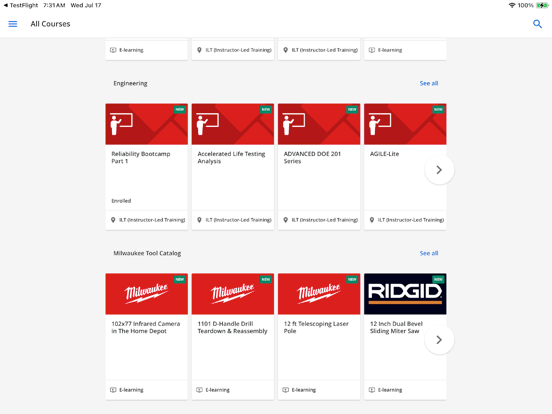The width and height of the screenshot is (552, 414).
Task: Tap the Wi-Fi status icon
Action: coord(512,5)
